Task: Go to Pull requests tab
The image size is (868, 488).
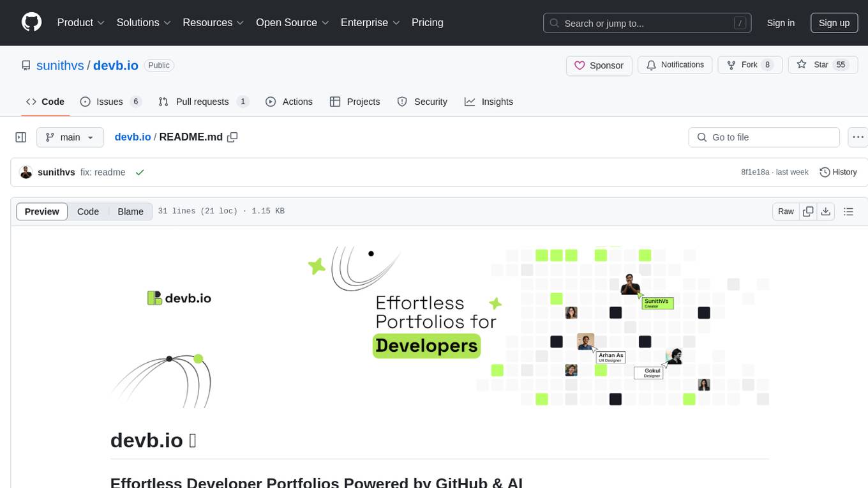Action: pyautogui.click(x=202, y=102)
